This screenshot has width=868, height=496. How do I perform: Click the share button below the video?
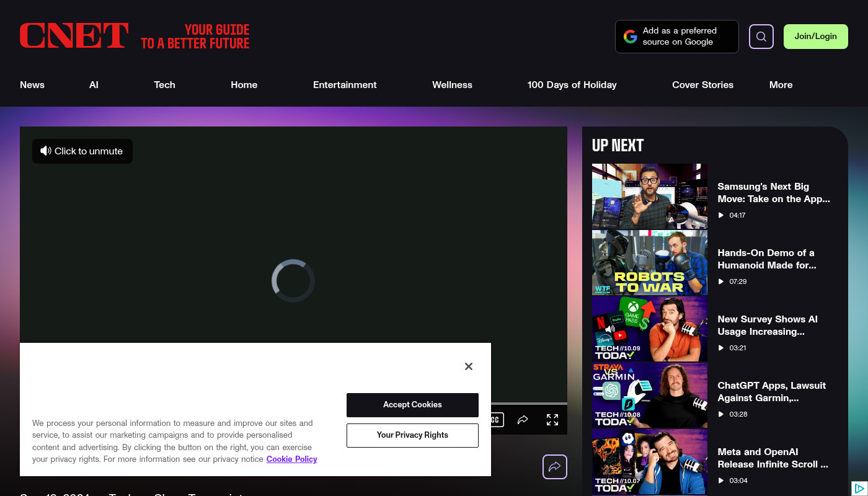[x=554, y=467]
